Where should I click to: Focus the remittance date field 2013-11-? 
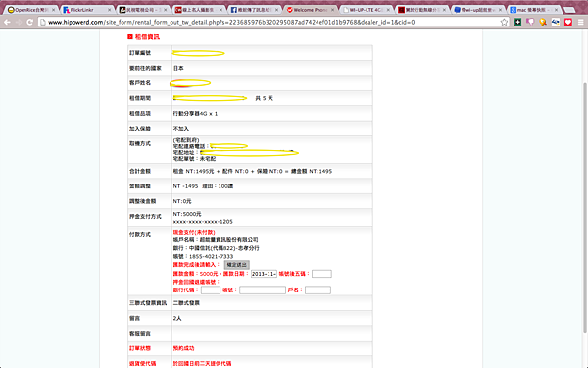tap(264, 274)
